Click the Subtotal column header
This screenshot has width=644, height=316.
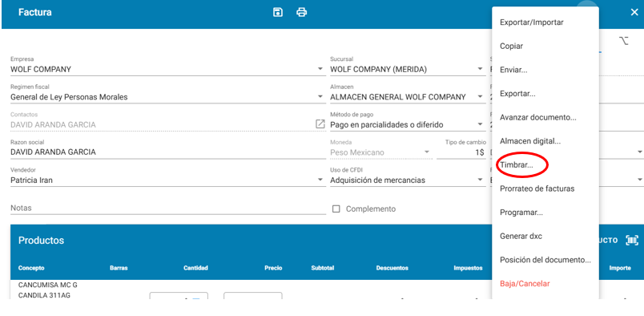point(323,268)
